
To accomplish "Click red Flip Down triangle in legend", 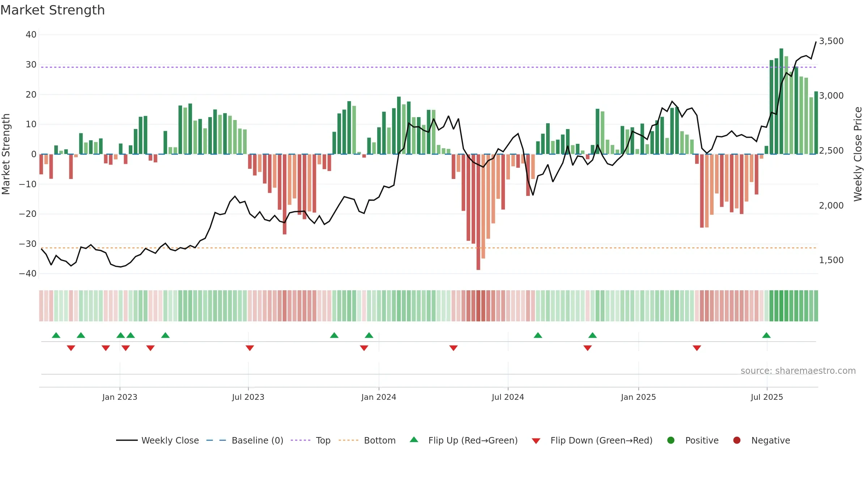I will point(536,441).
